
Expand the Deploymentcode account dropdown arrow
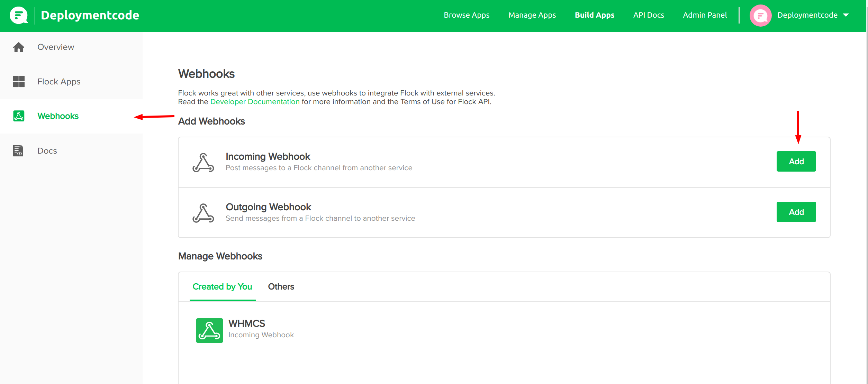tap(846, 15)
